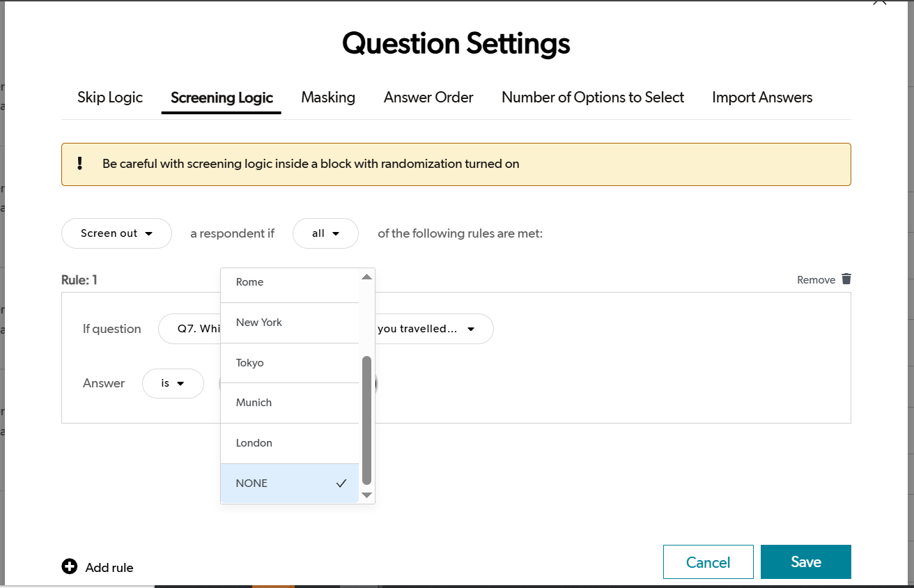This screenshot has width=914, height=588.
Task: Save the screening logic settings
Action: [x=805, y=562]
